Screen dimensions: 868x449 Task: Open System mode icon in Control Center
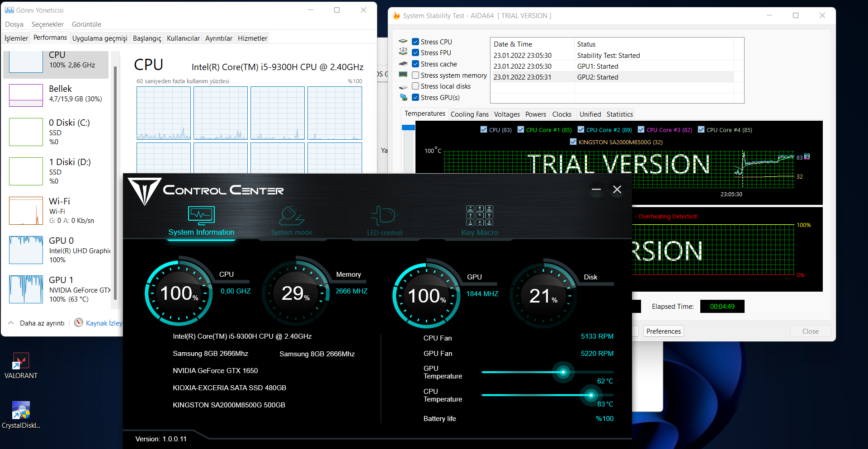pos(292,216)
